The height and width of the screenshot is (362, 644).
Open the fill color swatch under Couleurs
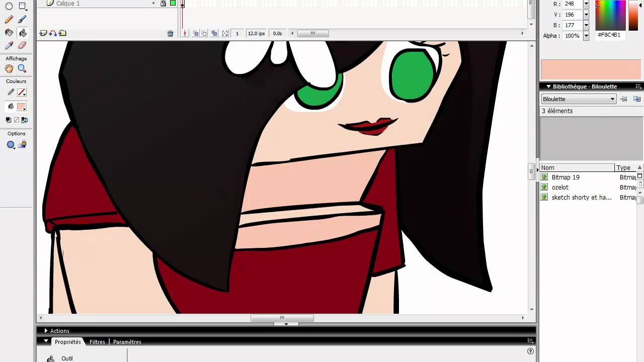21,107
